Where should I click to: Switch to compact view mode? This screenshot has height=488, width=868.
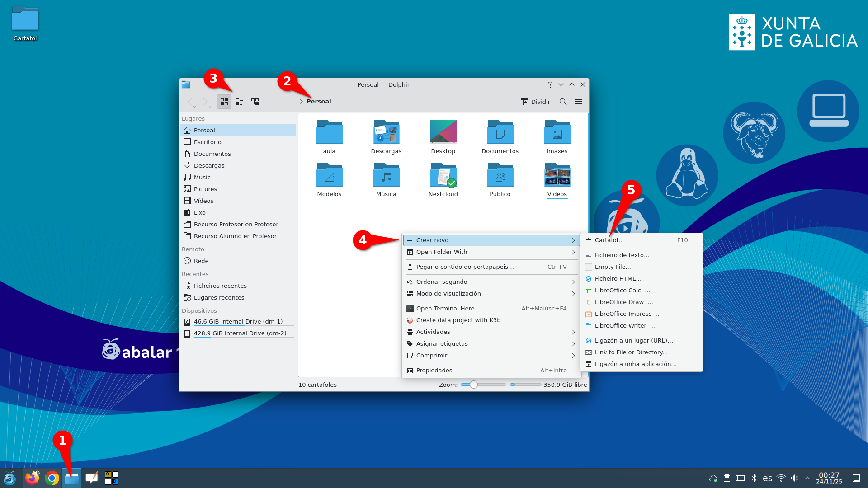click(x=240, y=102)
